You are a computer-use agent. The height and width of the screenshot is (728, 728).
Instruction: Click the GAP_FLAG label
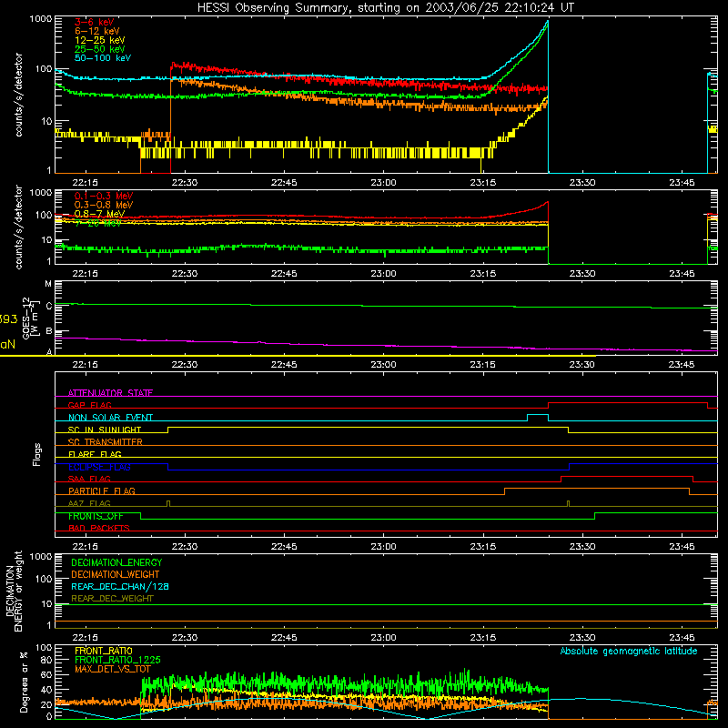[x=89, y=405]
